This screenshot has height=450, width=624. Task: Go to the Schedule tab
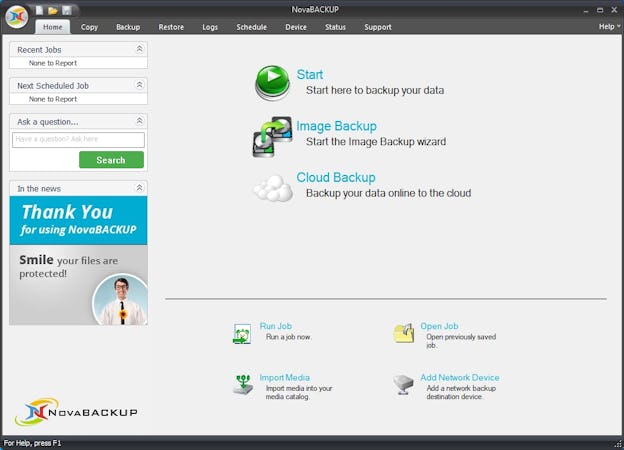pos(252,27)
